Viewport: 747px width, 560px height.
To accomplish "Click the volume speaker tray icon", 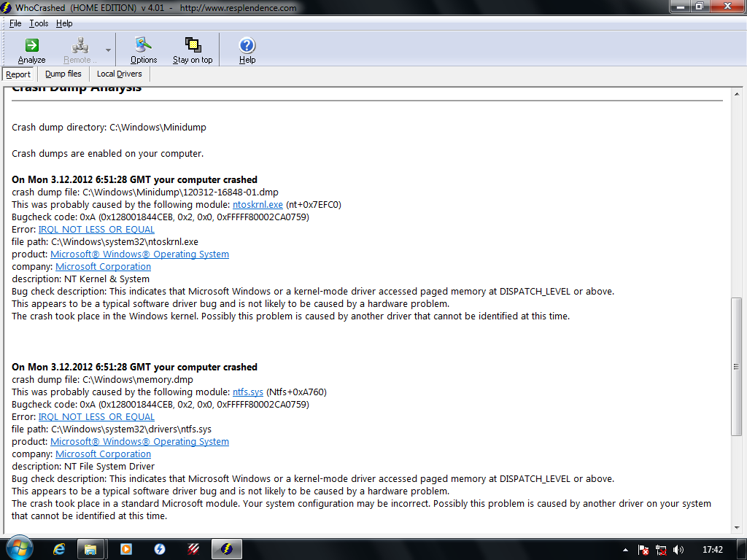I will 678,550.
